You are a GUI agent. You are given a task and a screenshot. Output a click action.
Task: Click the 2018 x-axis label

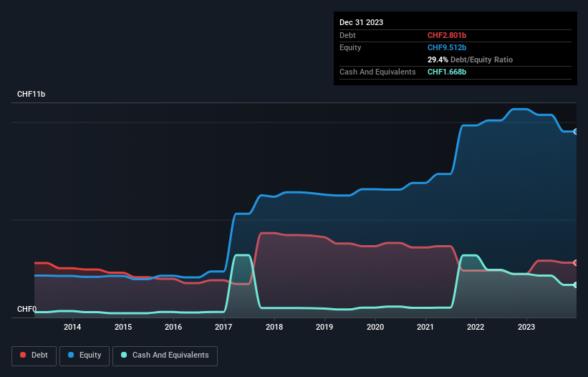click(x=274, y=327)
